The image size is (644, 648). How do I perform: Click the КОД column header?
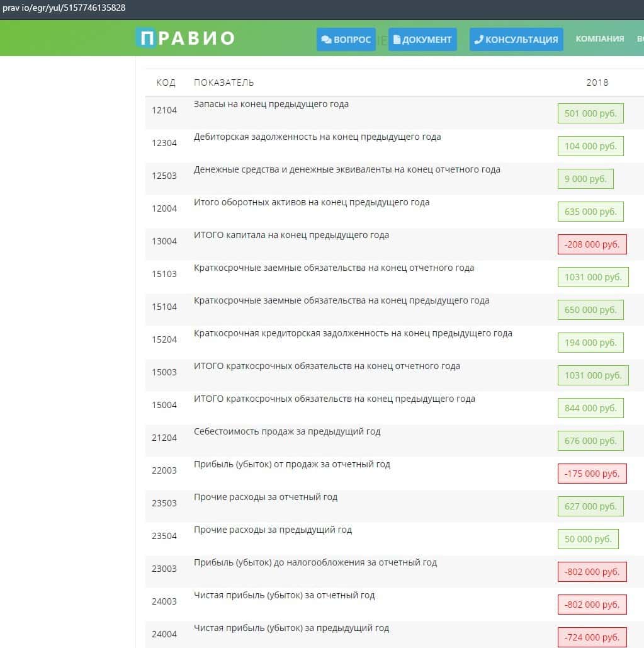point(166,82)
